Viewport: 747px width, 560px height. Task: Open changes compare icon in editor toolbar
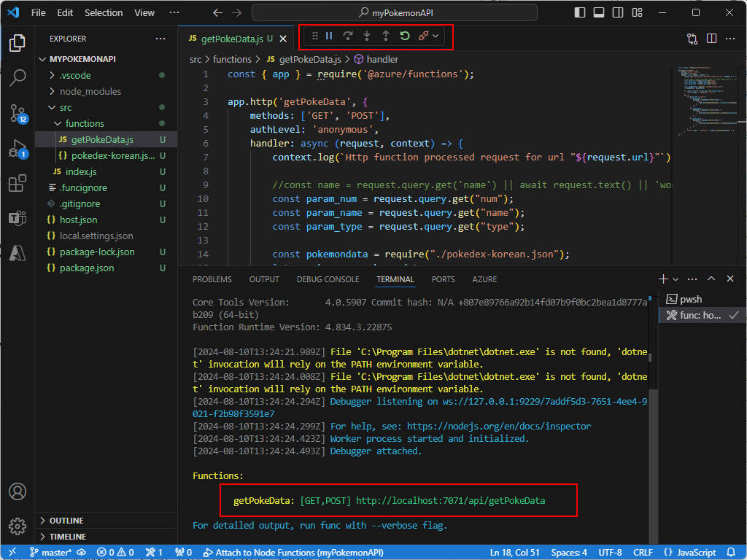[692, 39]
